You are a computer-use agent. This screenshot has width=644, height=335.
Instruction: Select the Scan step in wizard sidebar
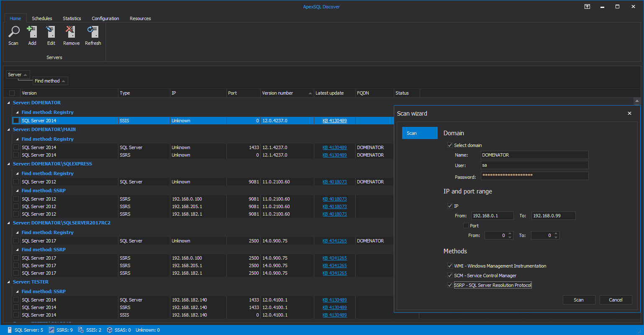[420, 133]
